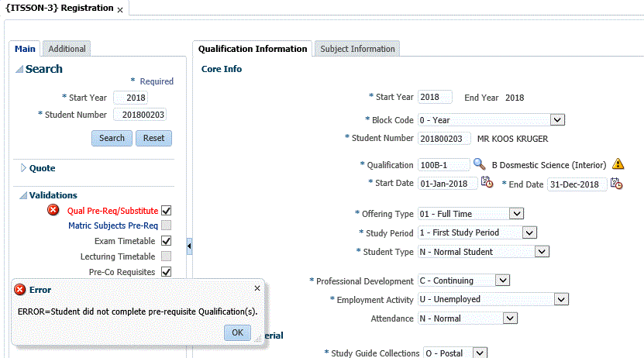Click the yellow warning icon beside qualification name

point(618,164)
